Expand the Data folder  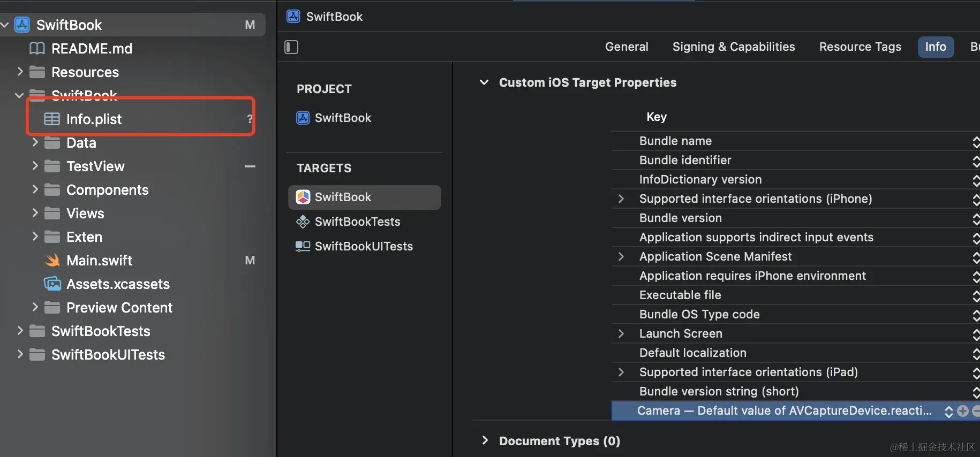[35, 142]
